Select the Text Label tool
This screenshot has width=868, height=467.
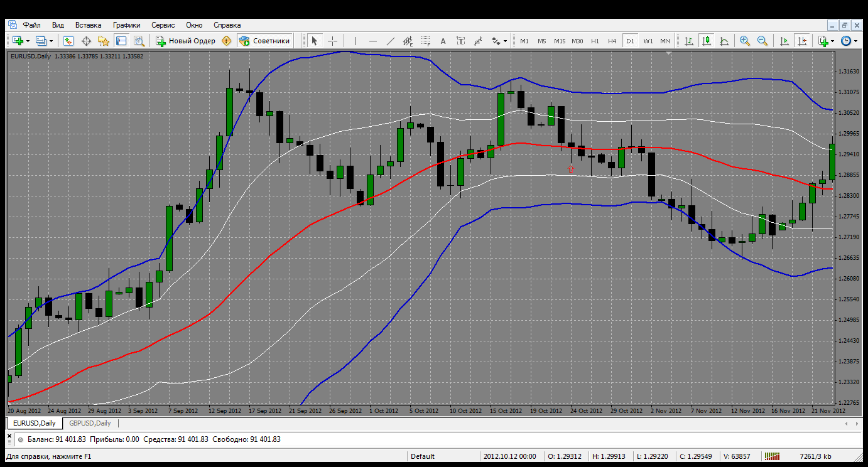pos(460,41)
